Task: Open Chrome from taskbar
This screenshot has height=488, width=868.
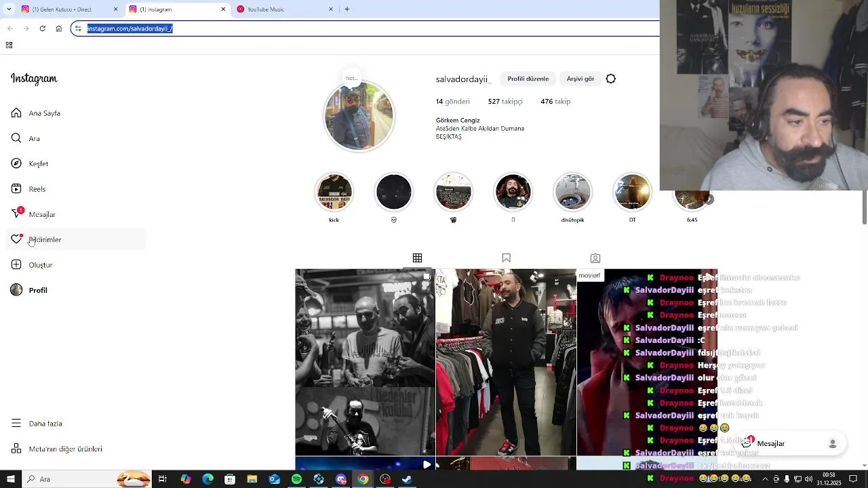Action: coord(363,479)
